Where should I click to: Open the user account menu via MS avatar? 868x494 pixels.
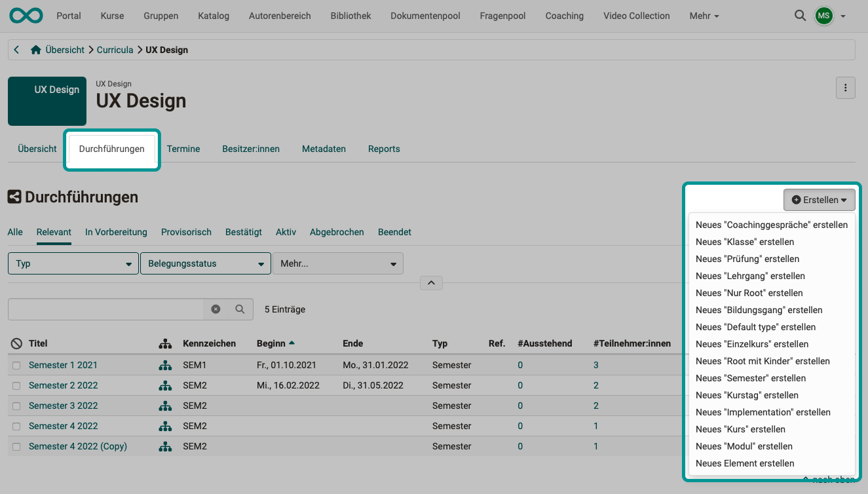click(x=823, y=15)
